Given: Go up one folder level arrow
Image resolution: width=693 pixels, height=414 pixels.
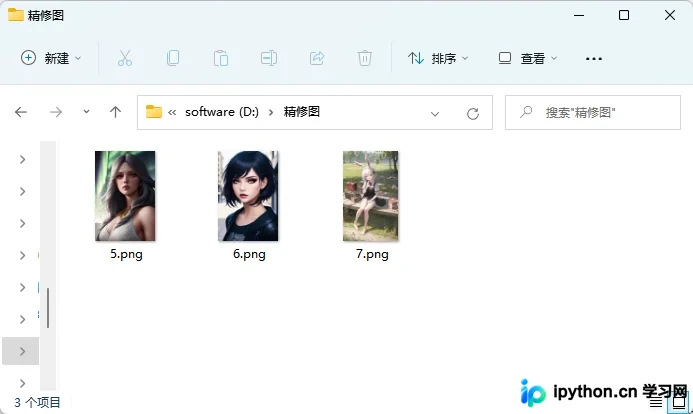Looking at the screenshot, I should tap(115, 112).
